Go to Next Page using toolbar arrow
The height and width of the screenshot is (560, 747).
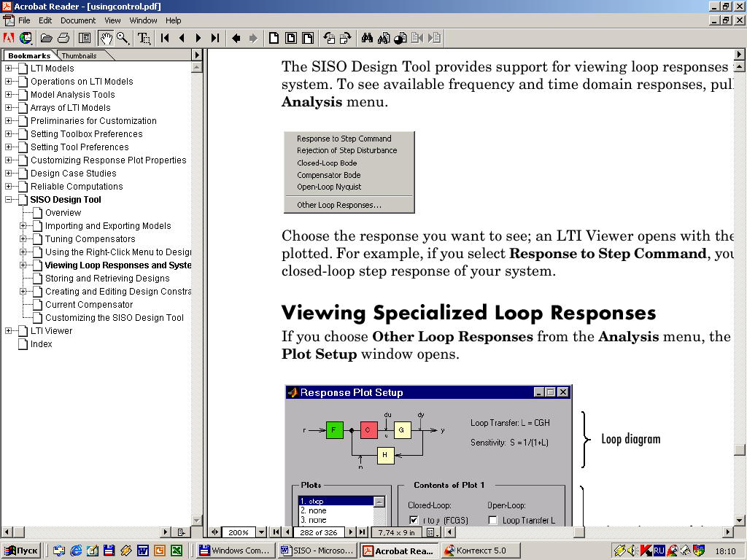198,38
